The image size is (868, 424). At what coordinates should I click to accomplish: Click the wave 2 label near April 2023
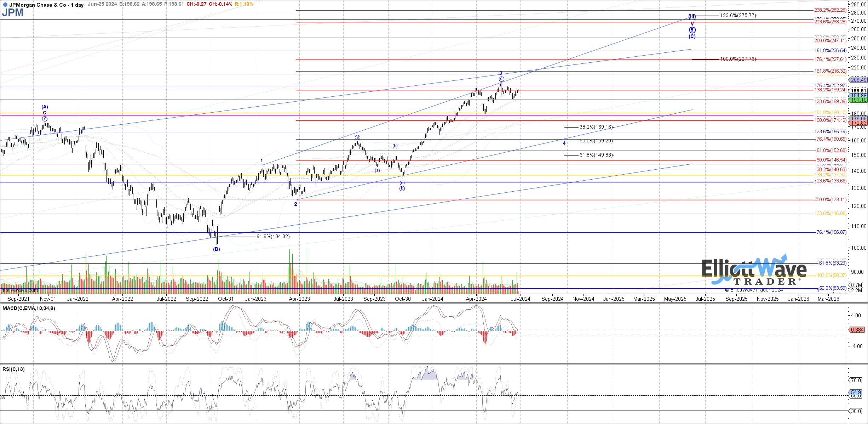pos(296,204)
